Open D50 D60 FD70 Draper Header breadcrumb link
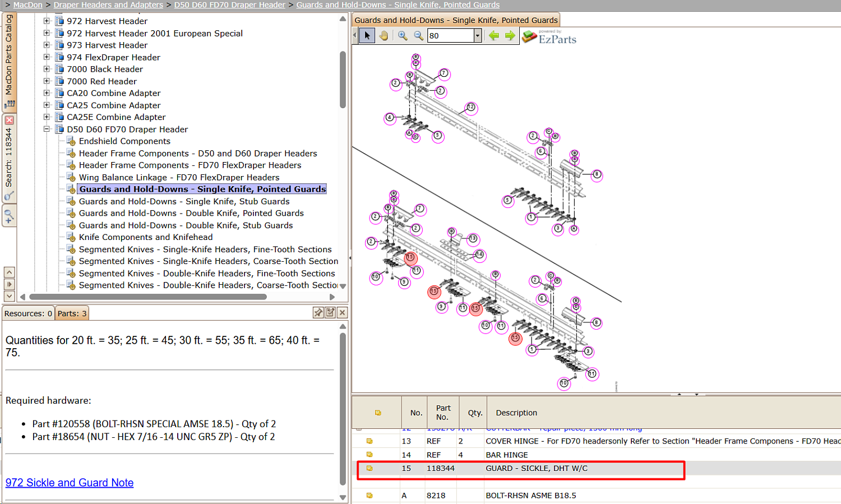 coord(230,5)
